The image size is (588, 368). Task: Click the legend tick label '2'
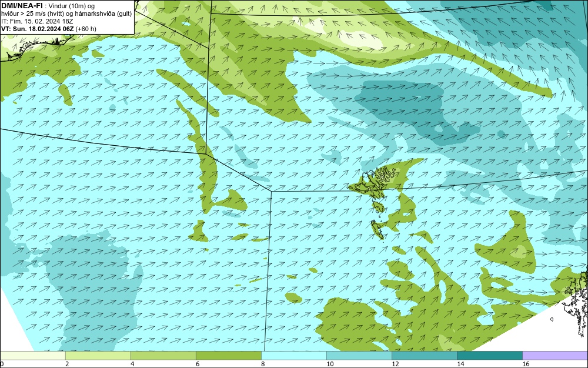(67, 364)
